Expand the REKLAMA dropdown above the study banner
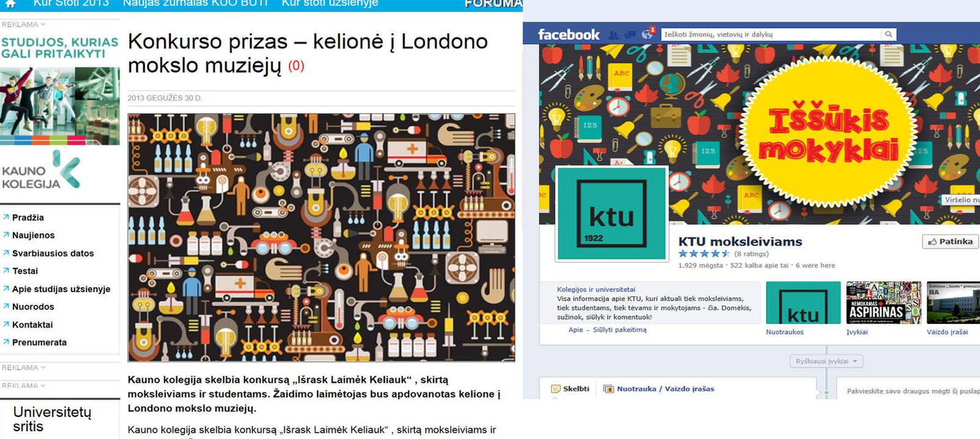This screenshot has width=980, height=439. tap(24, 24)
